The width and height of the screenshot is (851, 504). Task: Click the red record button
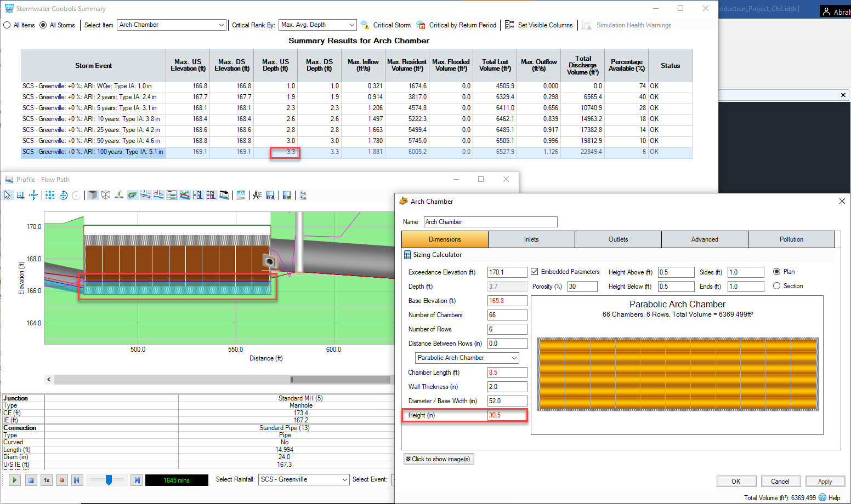tap(62, 480)
